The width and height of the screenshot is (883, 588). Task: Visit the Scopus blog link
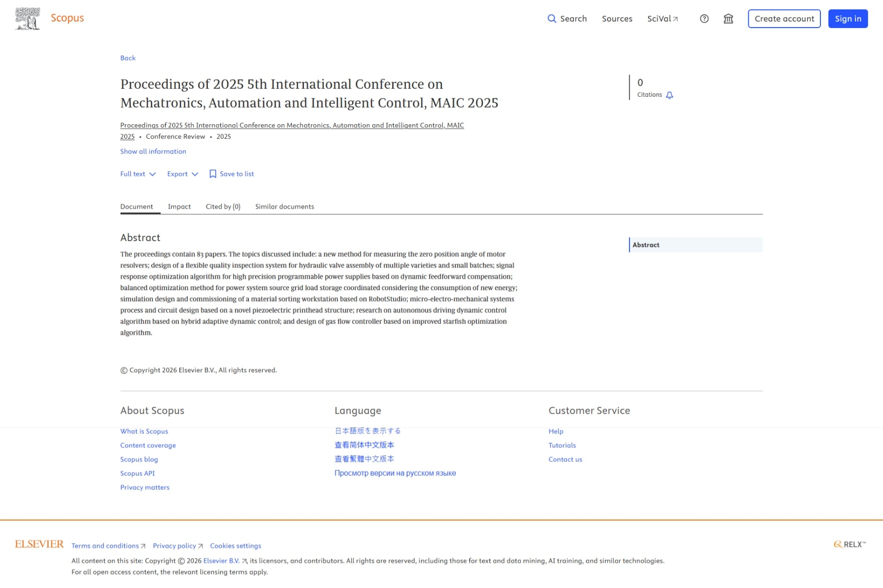click(x=139, y=459)
